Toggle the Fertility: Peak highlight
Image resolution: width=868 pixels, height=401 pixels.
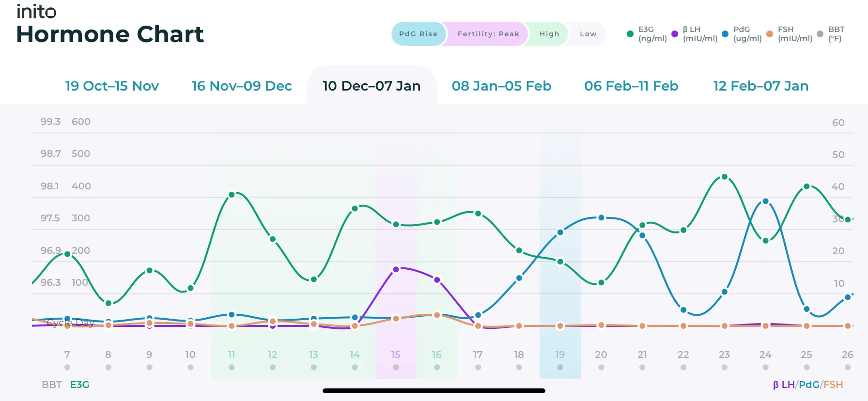(487, 34)
